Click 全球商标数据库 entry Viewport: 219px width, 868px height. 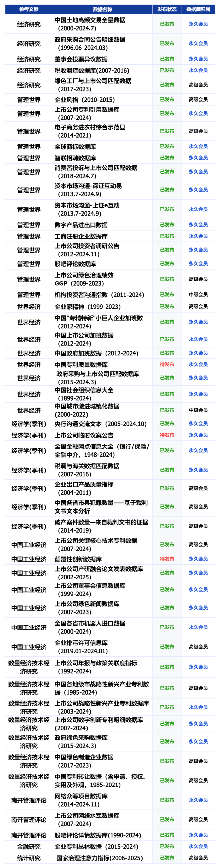click(75, 147)
